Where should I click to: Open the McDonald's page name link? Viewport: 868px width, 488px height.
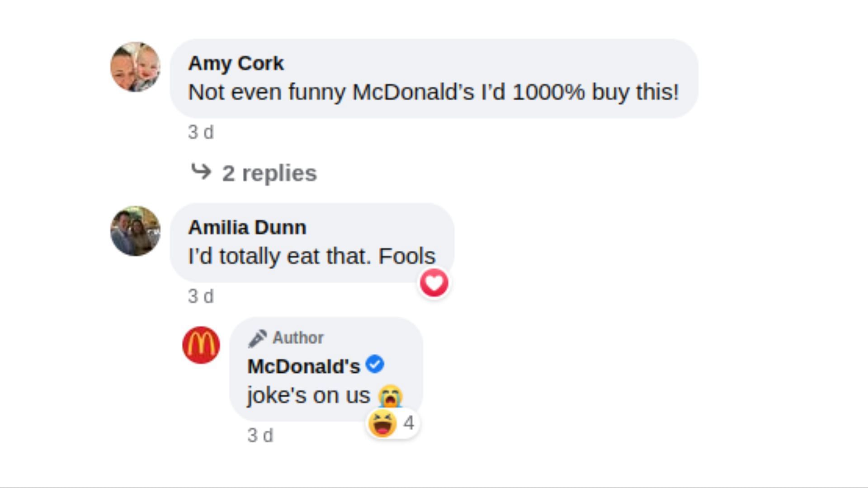click(x=304, y=366)
